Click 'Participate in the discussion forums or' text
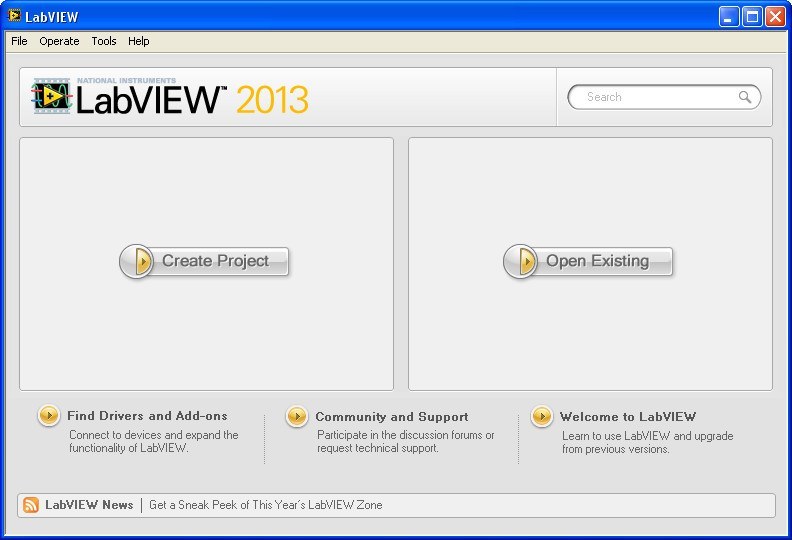Screen dimensions: 792x540 coord(406,435)
